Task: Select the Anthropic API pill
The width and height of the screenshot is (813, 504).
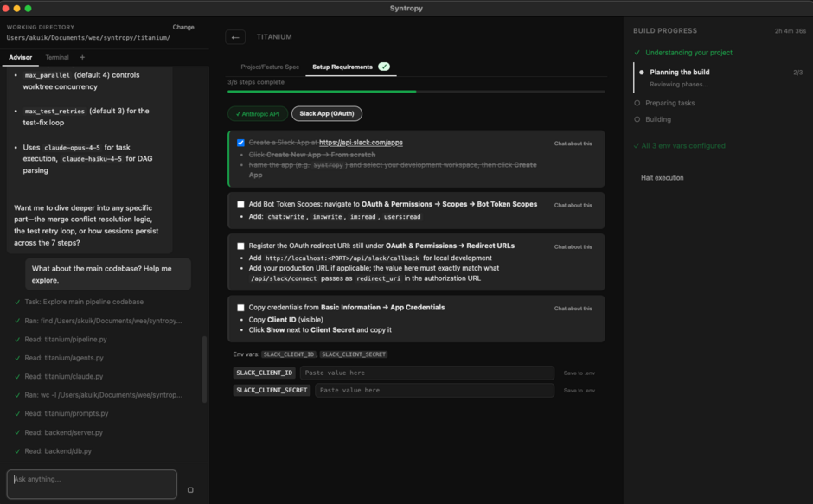Action: (258, 113)
